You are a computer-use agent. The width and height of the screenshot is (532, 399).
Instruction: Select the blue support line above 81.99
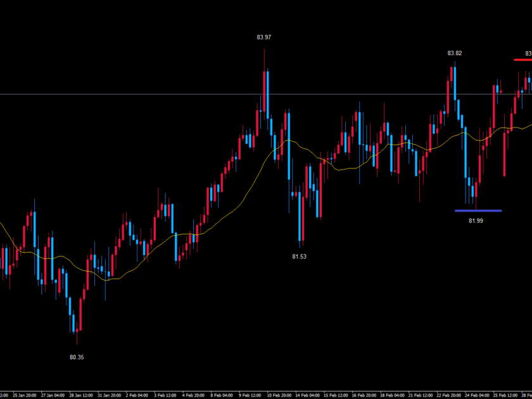point(478,210)
